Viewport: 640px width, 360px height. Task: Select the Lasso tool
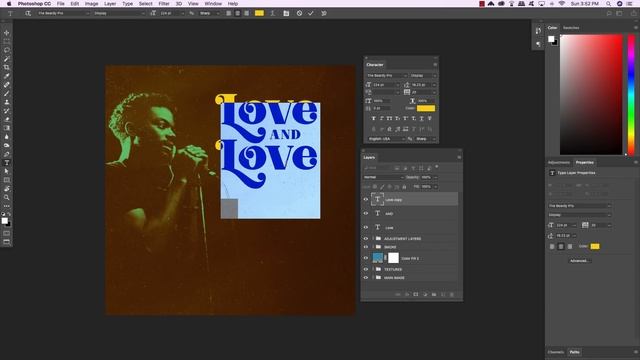pos(7,50)
